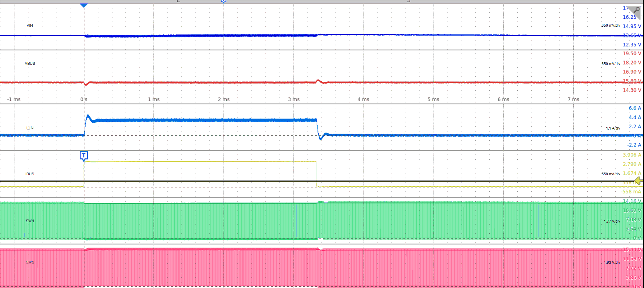644x288 pixels.
Task: Click the 2 ms time axis label
Action: tap(224, 99)
